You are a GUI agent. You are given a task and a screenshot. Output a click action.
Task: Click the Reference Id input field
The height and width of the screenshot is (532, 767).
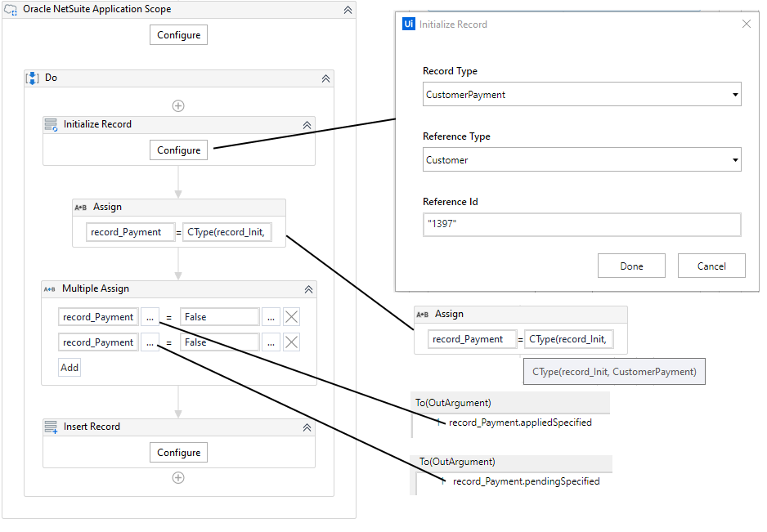pos(581,224)
